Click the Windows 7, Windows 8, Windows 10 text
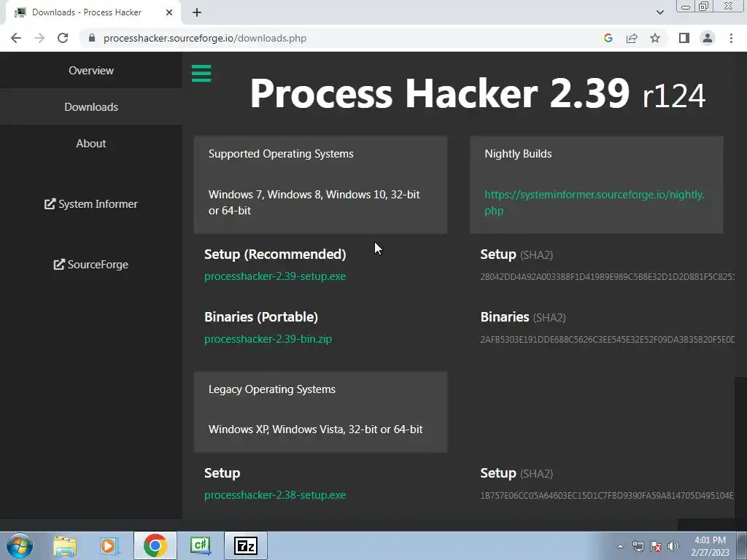This screenshot has height=560, width=747. tap(314, 203)
